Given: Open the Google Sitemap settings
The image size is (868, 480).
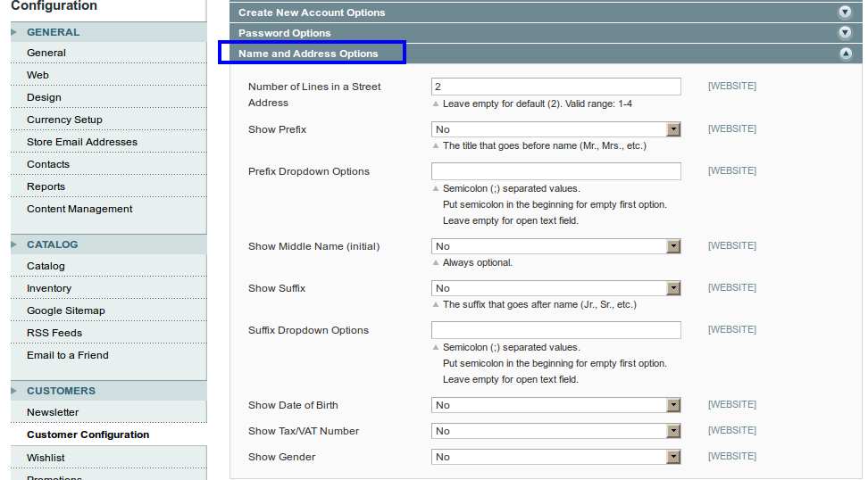Looking at the screenshot, I should [66, 310].
